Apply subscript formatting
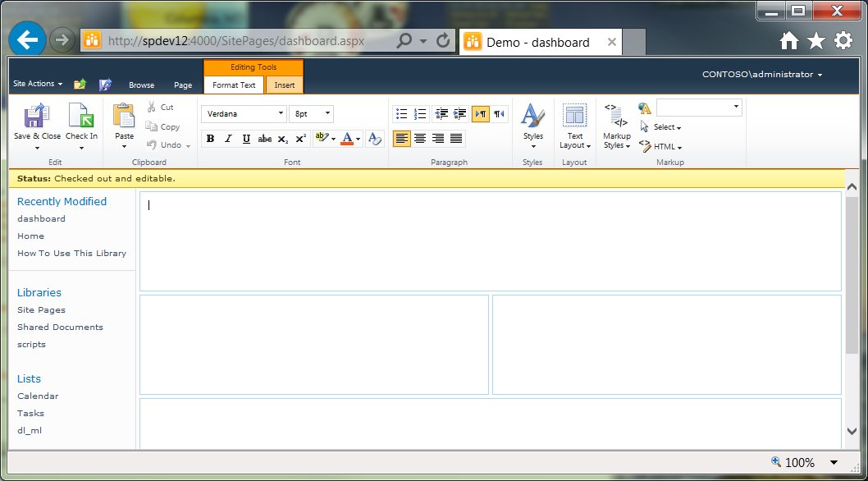Screen dimensions: 868x481 (283, 139)
